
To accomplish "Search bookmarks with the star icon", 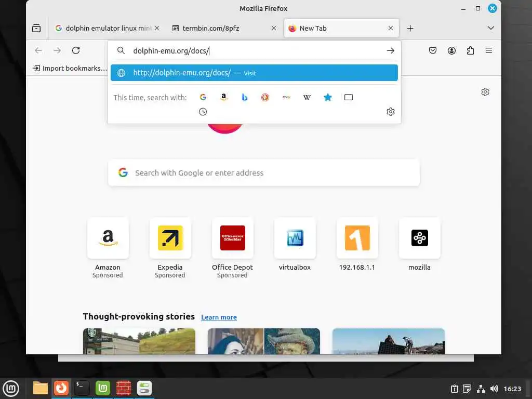I will pos(328,97).
